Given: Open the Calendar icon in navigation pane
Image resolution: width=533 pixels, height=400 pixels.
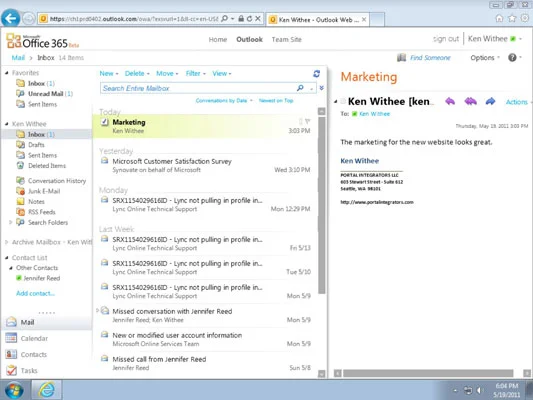Looking at the screenshot, I should [11, 338].
